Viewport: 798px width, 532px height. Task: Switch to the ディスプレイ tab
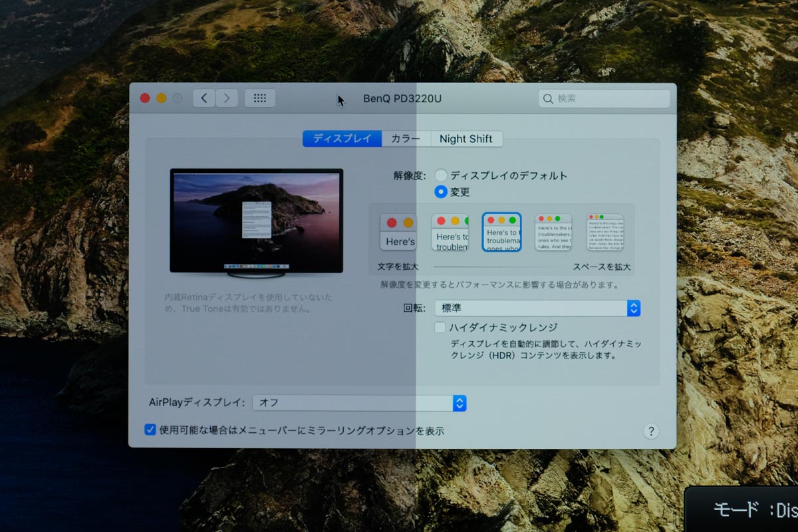(x=342, y=139)
